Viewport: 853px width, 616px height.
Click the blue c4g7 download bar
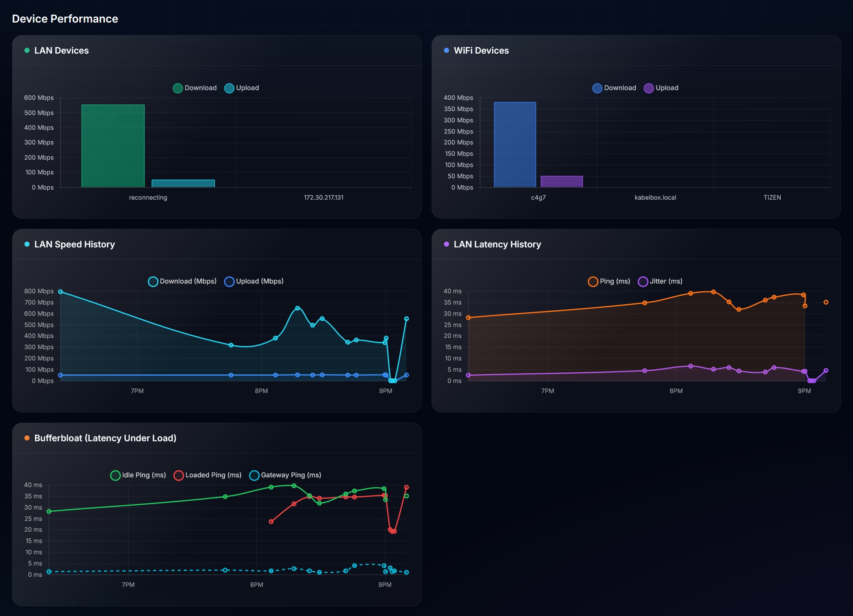[515, 144]
